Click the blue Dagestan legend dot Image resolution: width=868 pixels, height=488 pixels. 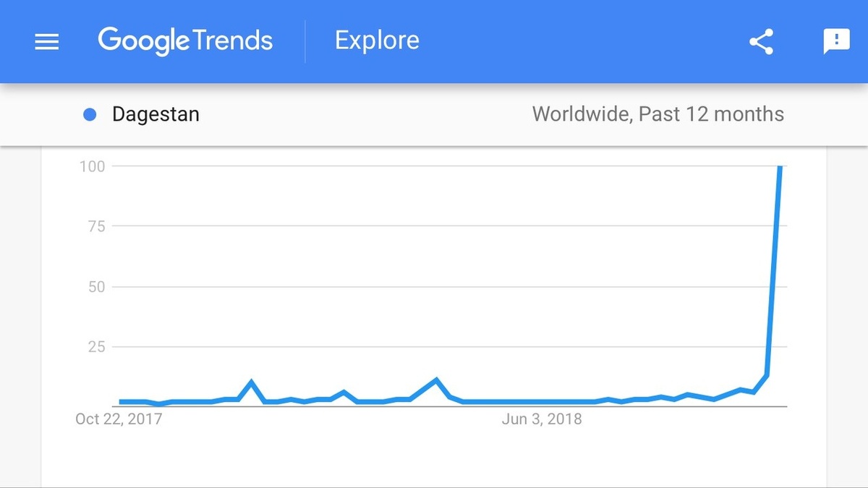coord(90,114)
